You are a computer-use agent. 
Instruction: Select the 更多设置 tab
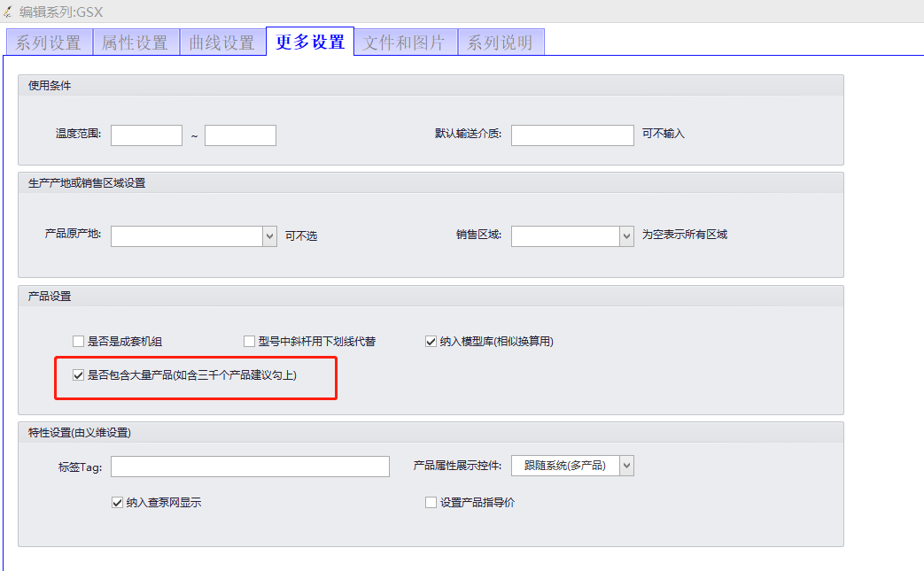coord(310,42)
